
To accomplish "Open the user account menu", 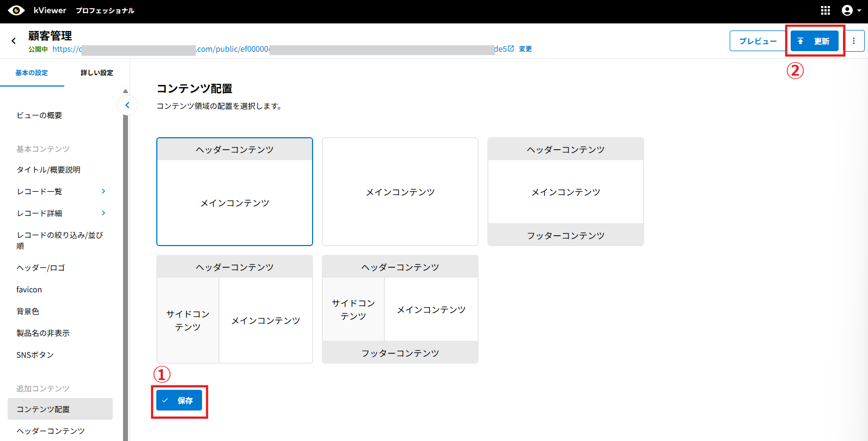I will (x=851, y=10).
